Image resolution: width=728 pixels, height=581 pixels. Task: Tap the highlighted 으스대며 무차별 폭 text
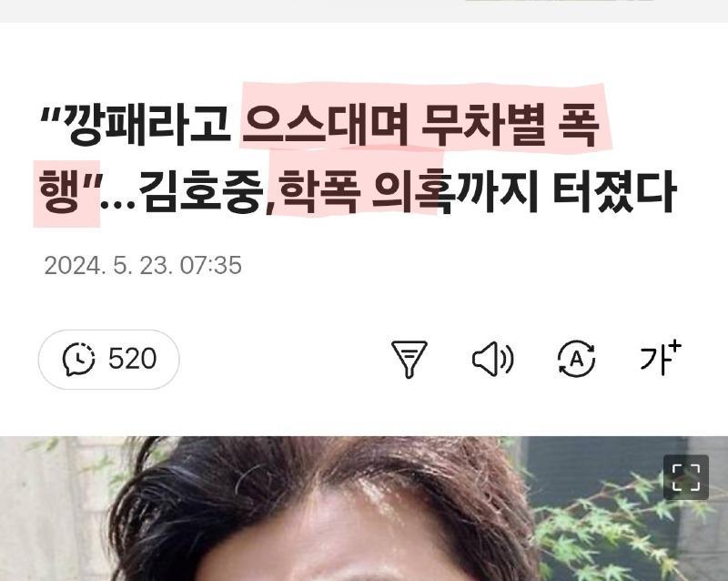tap(420, 126)
